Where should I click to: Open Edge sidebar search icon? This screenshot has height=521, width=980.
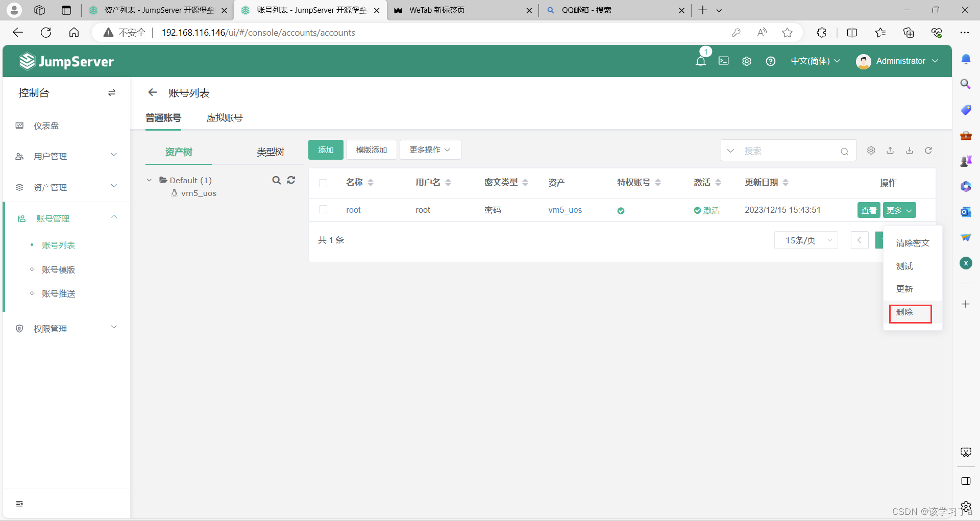(966, 84)
